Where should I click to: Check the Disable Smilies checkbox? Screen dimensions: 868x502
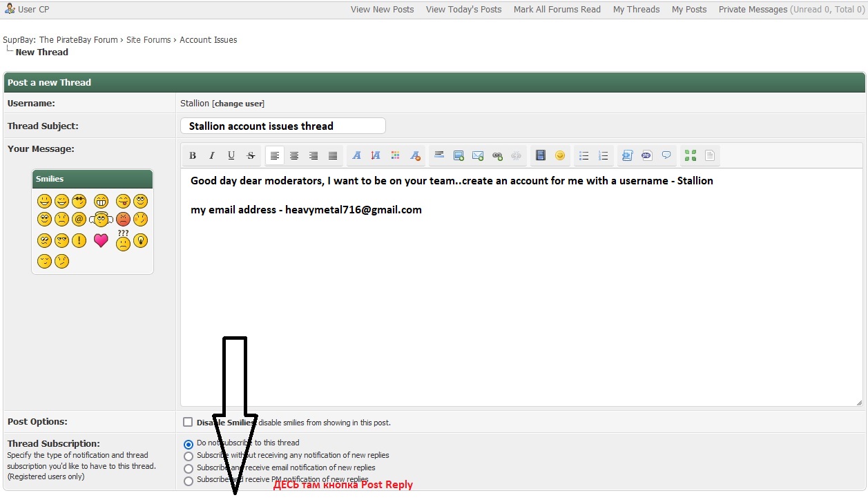188,422
